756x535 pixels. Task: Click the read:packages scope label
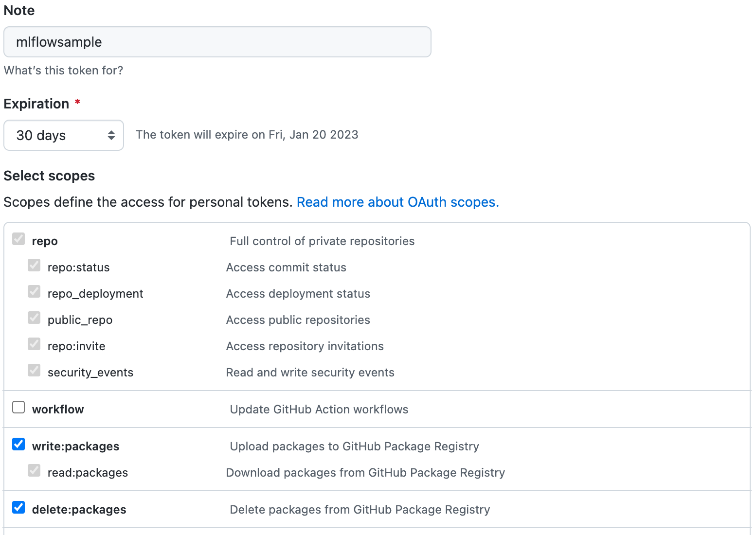88,473
